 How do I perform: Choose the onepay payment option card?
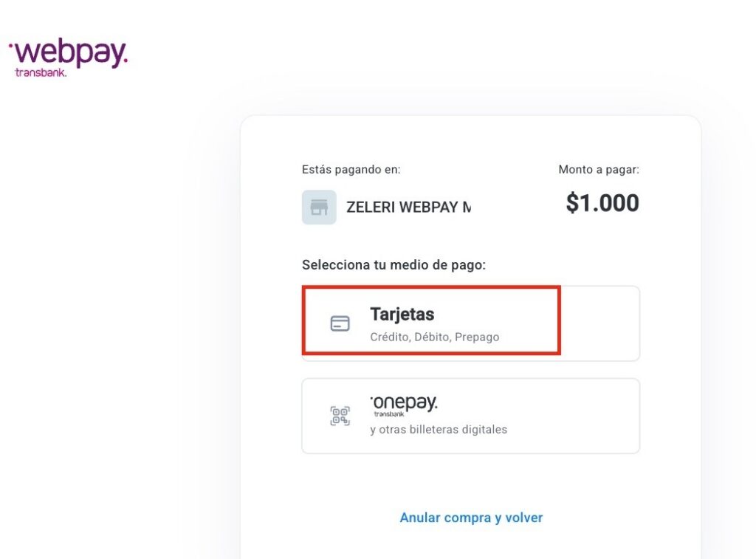tap(470, 416)
